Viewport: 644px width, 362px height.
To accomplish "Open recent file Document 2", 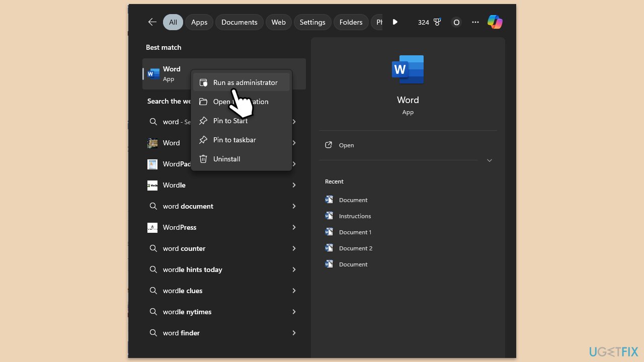I will coord(355,248).
